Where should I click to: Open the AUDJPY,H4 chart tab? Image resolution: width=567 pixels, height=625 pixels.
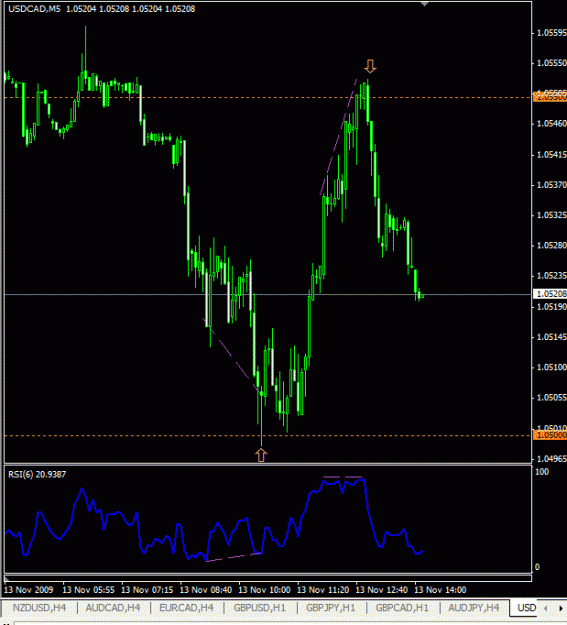click(x=474, y=608)
